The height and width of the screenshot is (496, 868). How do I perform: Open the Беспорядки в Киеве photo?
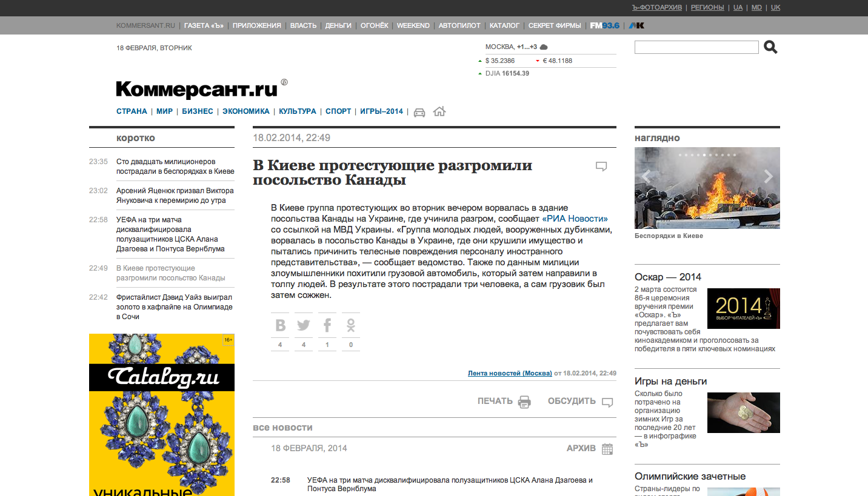[x=707, y=188]
